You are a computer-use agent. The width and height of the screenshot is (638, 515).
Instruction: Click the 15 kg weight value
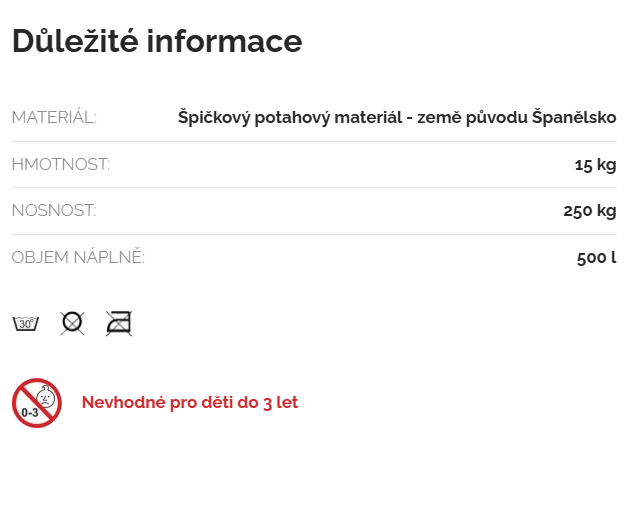(595, 164)
